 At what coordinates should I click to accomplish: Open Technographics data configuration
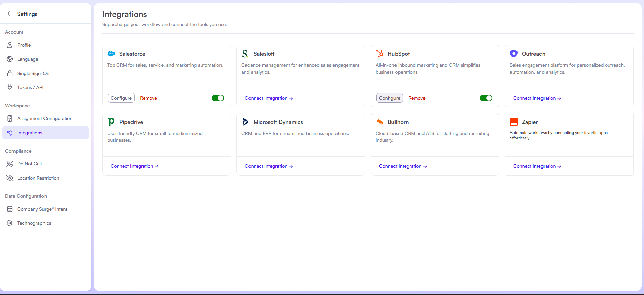pos(34,223)
